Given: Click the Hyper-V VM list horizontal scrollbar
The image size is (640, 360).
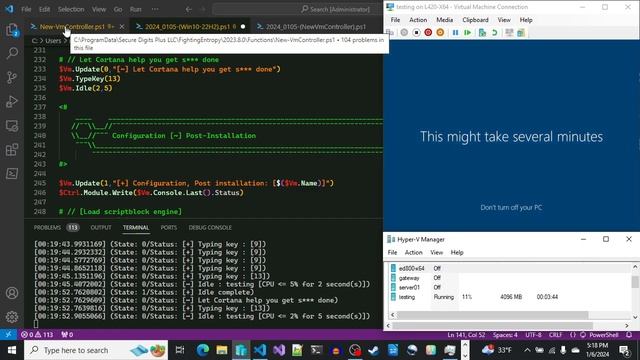Looking at the screenshot, I should [x=492, y=315].
